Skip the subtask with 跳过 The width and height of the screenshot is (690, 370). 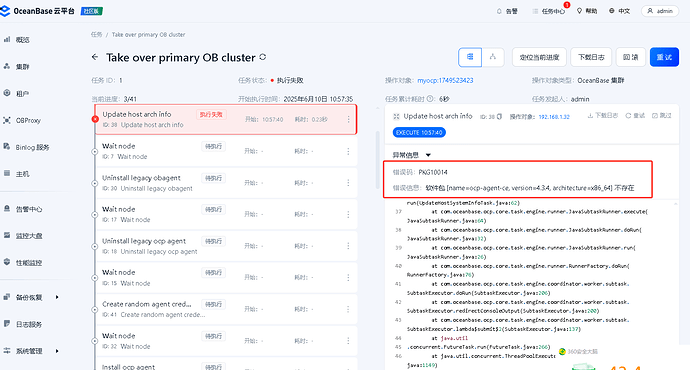point(661,116)
